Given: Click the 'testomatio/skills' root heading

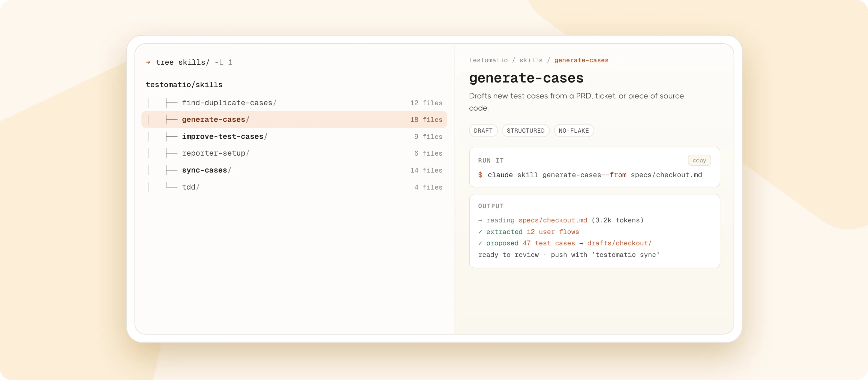Looking at the screenshot, I should 184,85.
